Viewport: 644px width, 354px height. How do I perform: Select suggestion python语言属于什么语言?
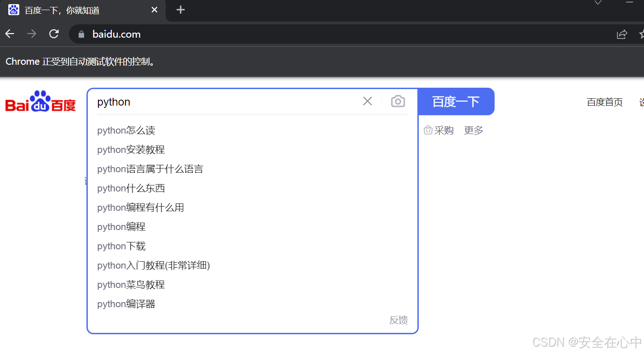pyautogui.click(x=252, y=169)
